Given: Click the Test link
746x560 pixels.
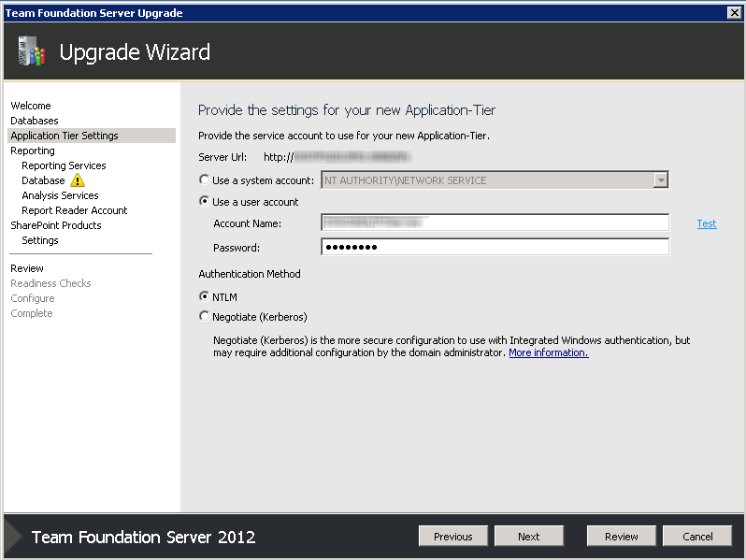Looking at the screenshot, I should [707, 223].
